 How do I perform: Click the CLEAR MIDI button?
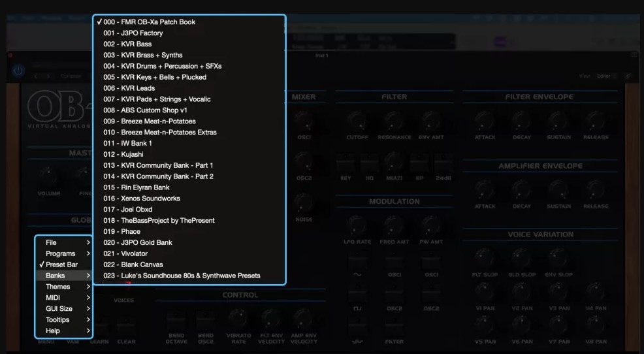(x=126, y=327)
